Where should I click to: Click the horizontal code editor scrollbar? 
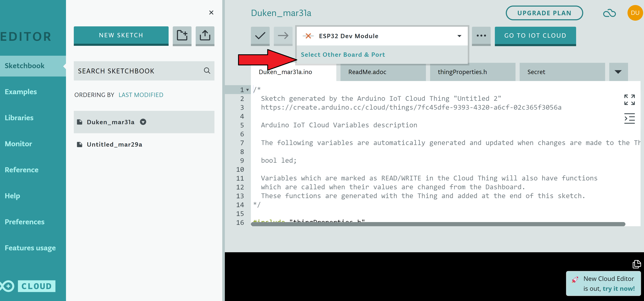(x=438, y=224)
